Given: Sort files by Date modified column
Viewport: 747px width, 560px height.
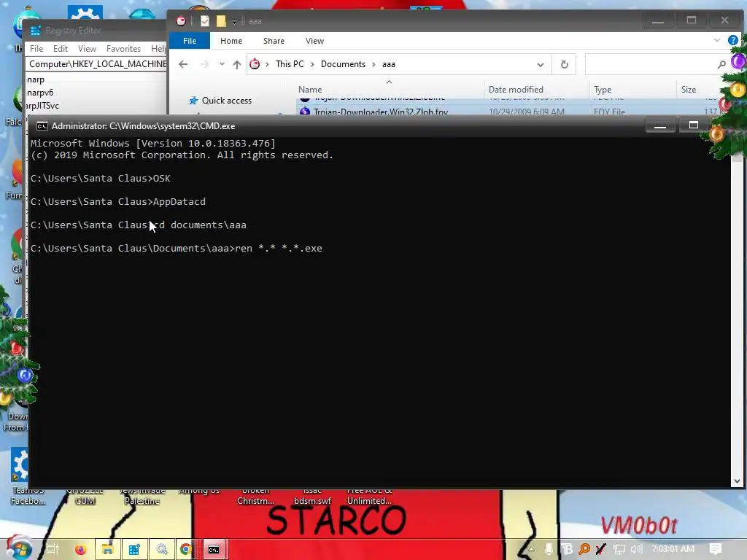Looking at the screenshot, I should 516,90.
